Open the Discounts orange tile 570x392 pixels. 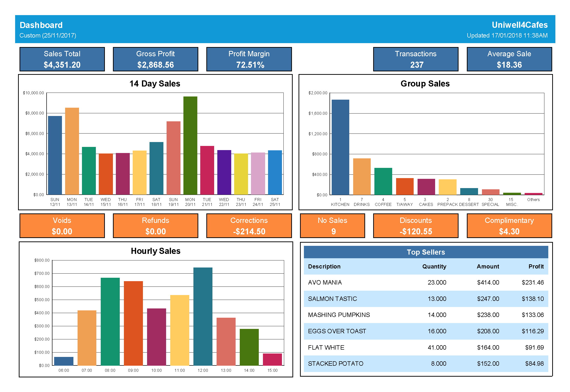[416, 226]
